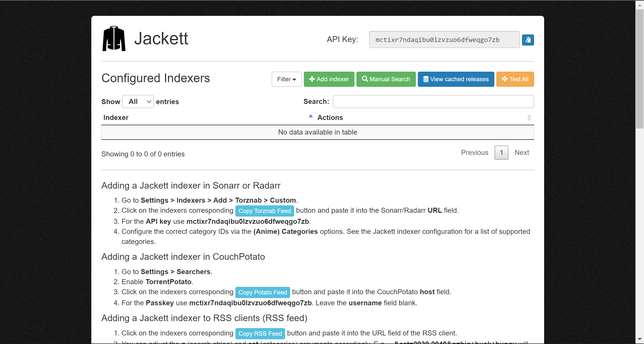Focus the indexer Search field

pyautogui.click(x=433, y=102)
